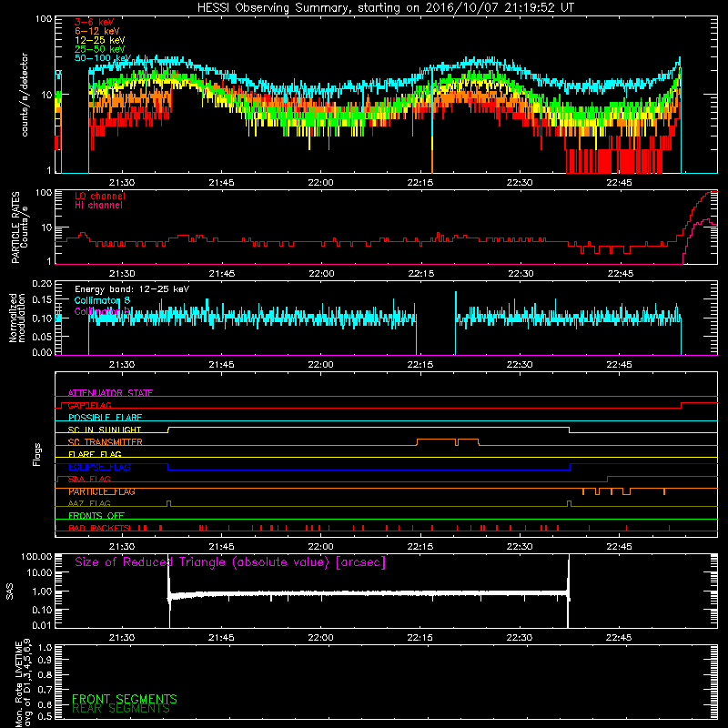Click the 0.15 tick value on the modulation axis
This screenshot has height=728, width=728.
click(x=42, y=299)
